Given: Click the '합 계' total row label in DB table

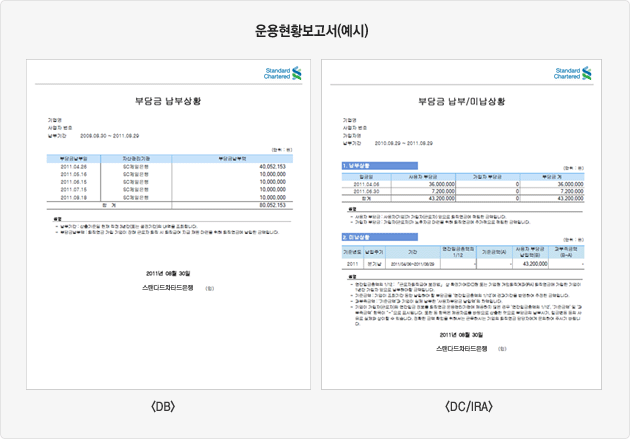Looking at the screenshot, I should pyautogui.click(x=109, y=205).
